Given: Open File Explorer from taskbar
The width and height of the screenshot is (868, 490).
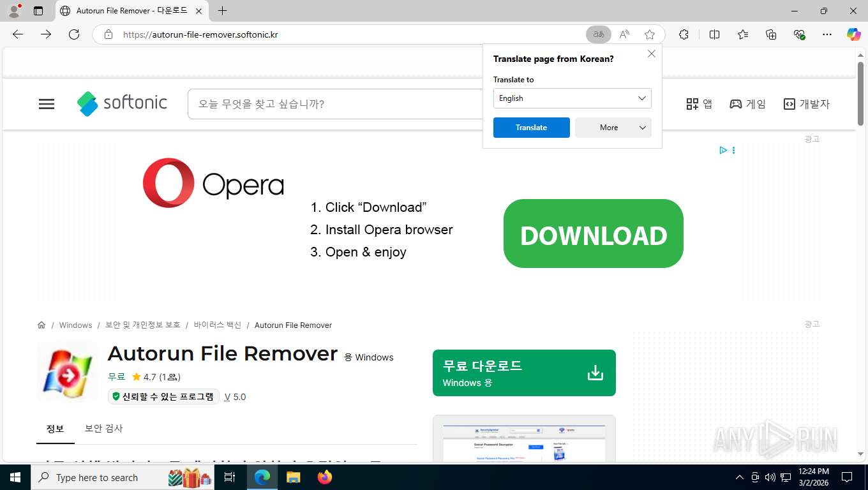Looking at the screenshot, I should coord(293,477).
